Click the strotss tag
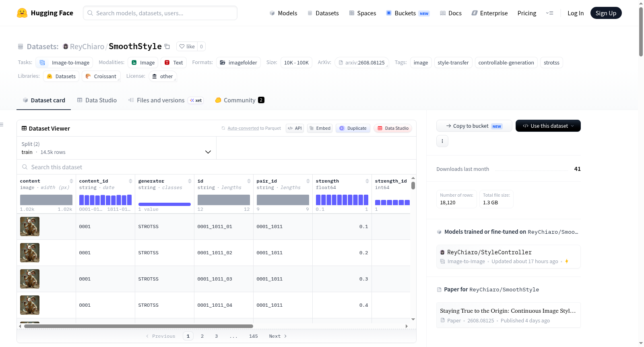 click(x=551, y=62)
